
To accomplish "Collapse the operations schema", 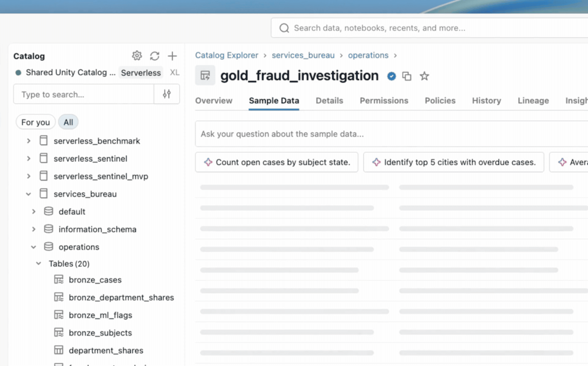I will (x=34, y=247).
